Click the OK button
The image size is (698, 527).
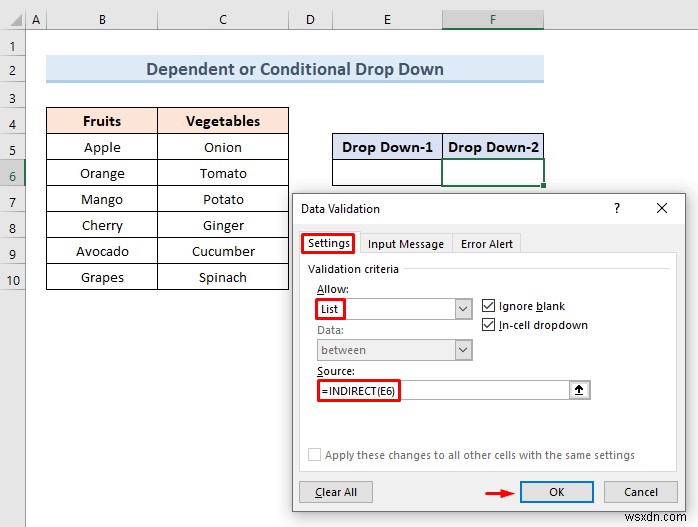pos(556,492)
